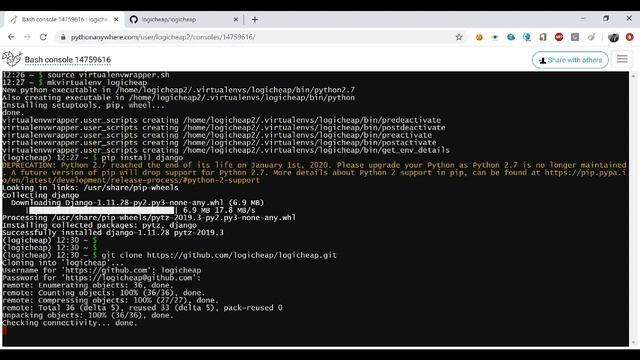The height and width of the screenshot is (360, 640).
Task: Click the orange office-style extension icon
Action: [x=543, y=37]
